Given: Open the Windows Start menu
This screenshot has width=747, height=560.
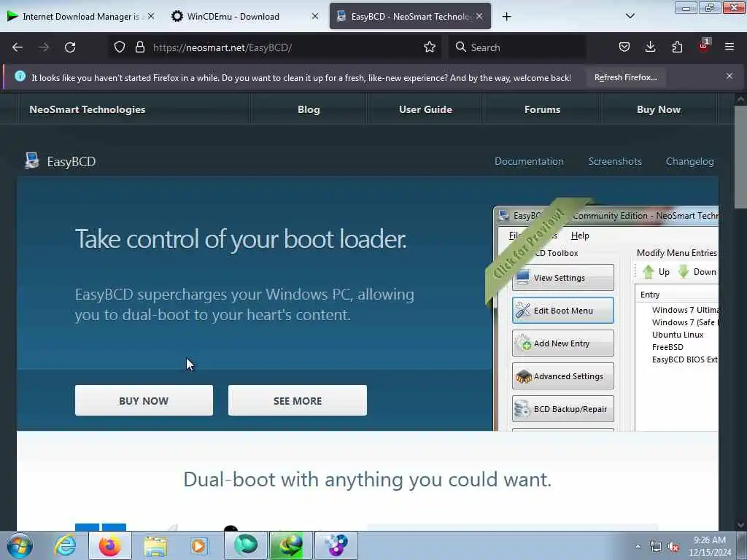Looking at the screenshot, I should (20, 545).
